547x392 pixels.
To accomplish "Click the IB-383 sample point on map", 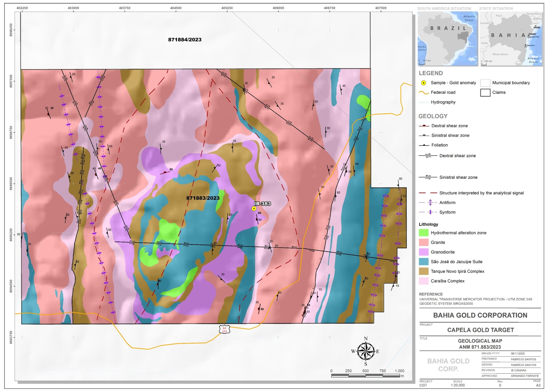I will [254, 208].
